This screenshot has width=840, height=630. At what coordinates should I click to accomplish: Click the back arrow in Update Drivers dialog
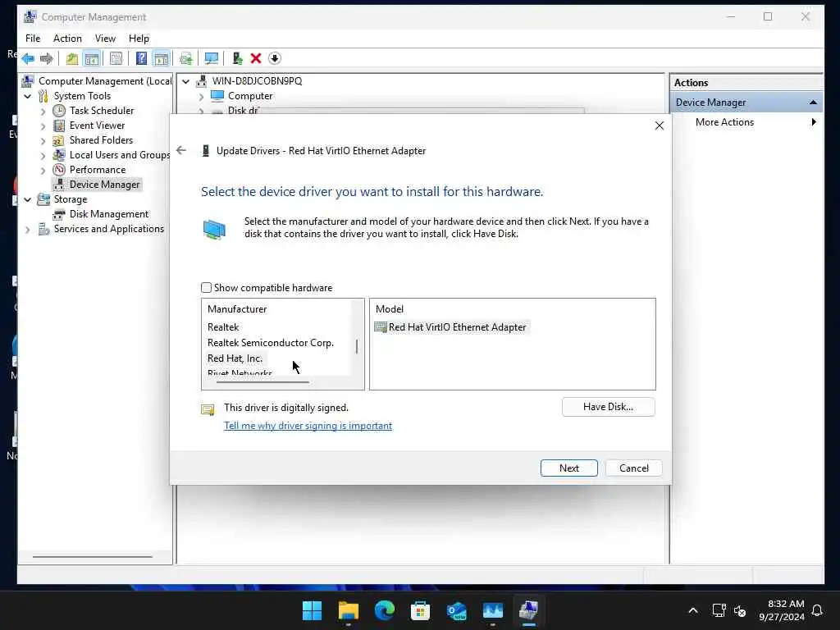pos(181,151)
